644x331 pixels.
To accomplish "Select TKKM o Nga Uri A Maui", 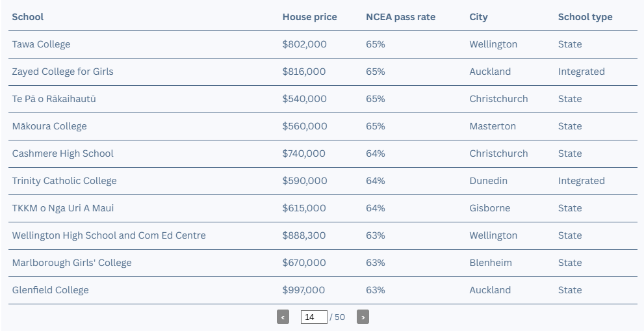I will 63,208.
